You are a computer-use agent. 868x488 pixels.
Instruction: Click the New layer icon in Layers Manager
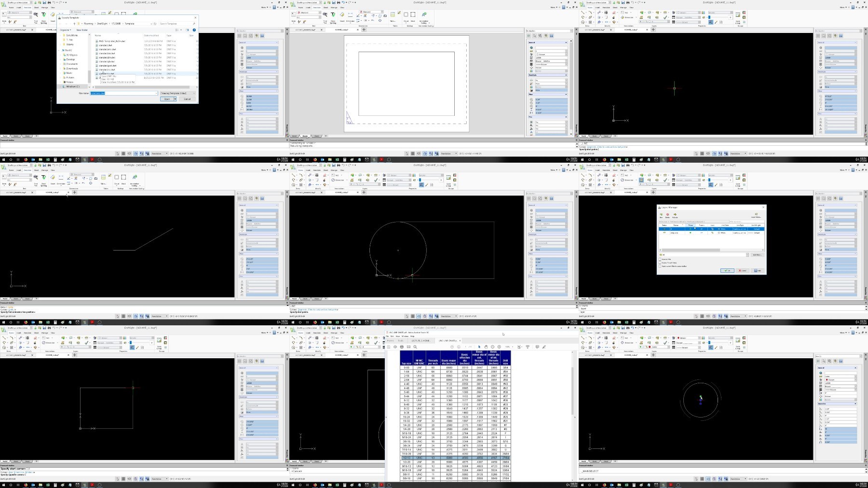tap(661, 216)
